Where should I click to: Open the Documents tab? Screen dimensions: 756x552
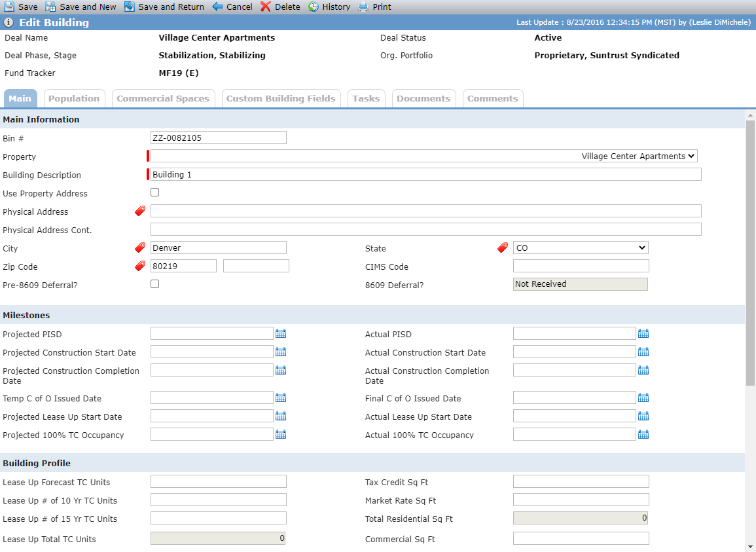(x=423, y=98)
